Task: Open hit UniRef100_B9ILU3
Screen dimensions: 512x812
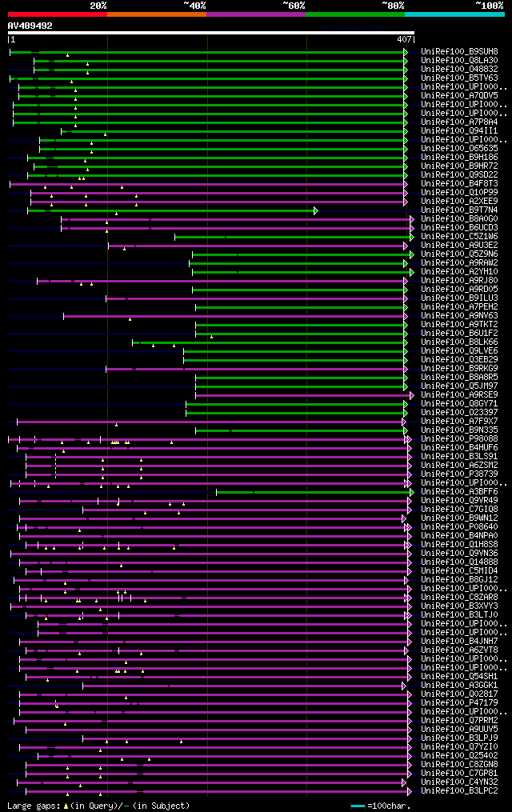Action: 459,298
